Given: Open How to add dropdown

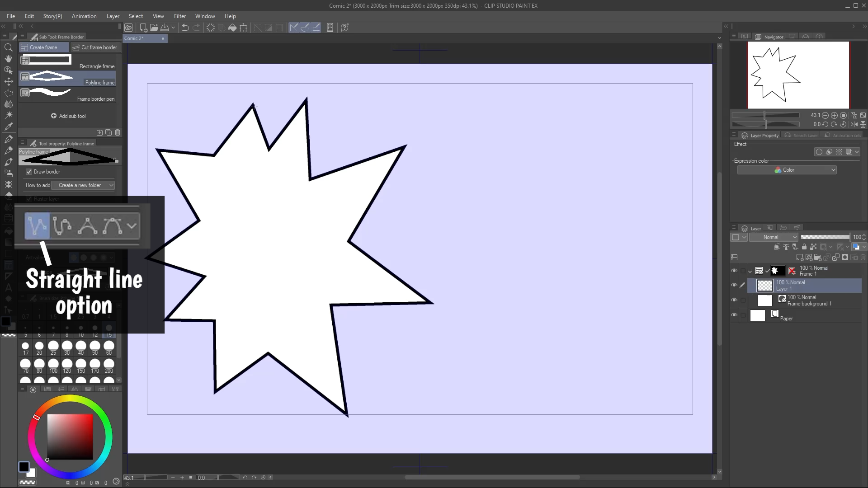Looking at the screenshot, I should (83, 185).
